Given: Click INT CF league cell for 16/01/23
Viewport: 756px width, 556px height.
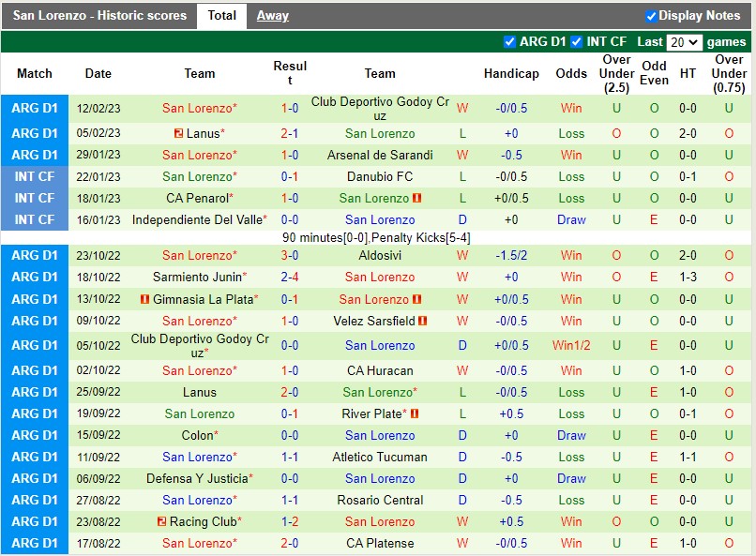Looking at the screenshot, I should tap(35, 219).
